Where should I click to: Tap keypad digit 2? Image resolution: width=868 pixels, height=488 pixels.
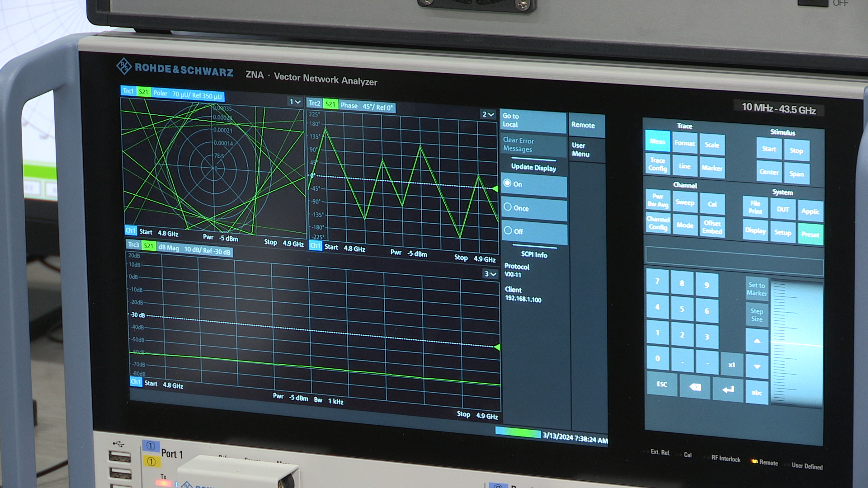pos(682,335)
